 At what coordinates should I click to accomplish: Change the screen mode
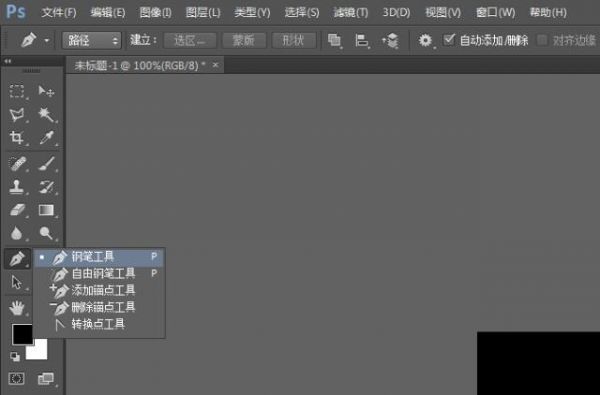[46, 379]
